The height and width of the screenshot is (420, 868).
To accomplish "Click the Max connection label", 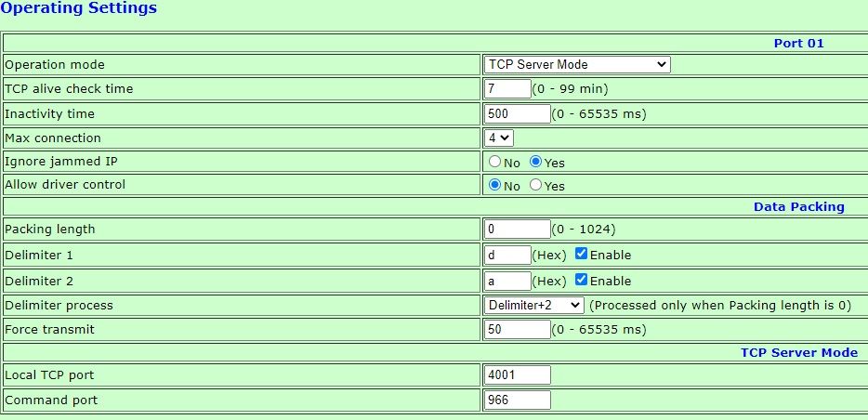I will pyautogui.click(x=53, y=138).
